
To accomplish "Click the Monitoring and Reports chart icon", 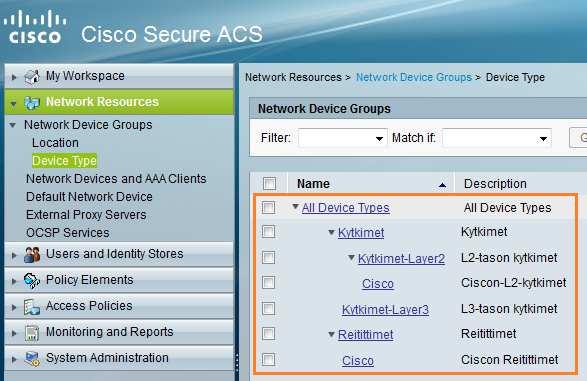I will pyautogui.click(x=32, y=333).
